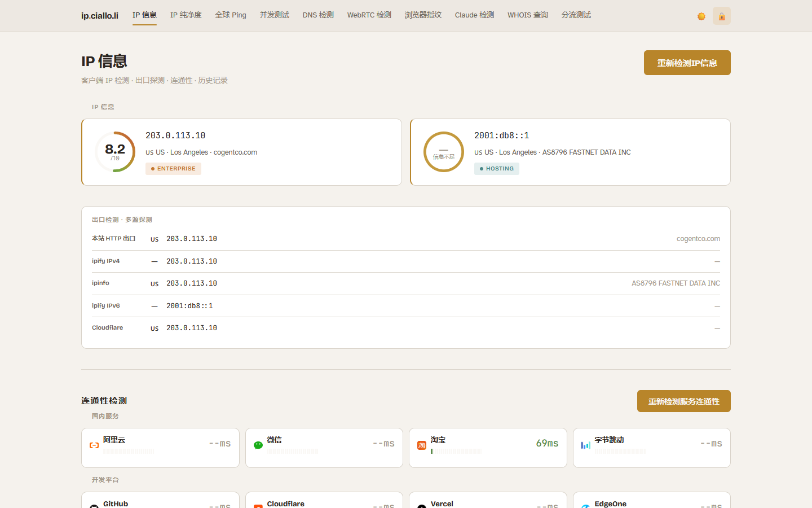Click the ipify IPv4 row label

106,261
